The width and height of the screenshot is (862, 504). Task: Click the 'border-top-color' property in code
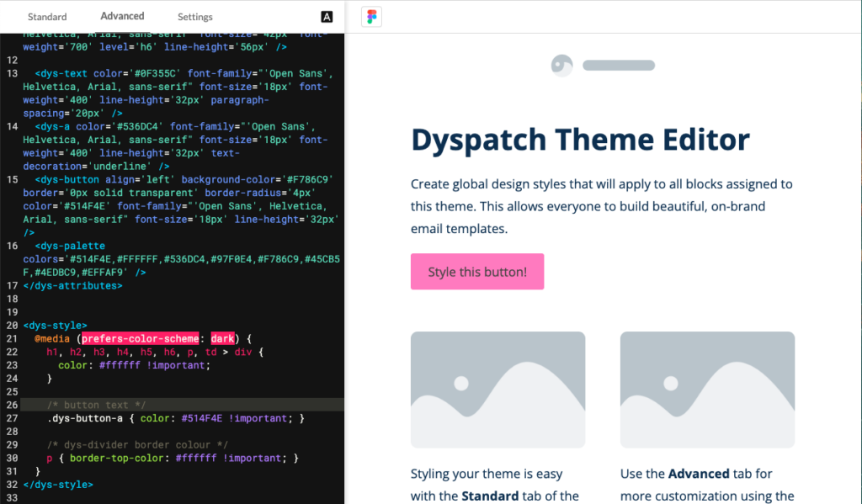116,458
